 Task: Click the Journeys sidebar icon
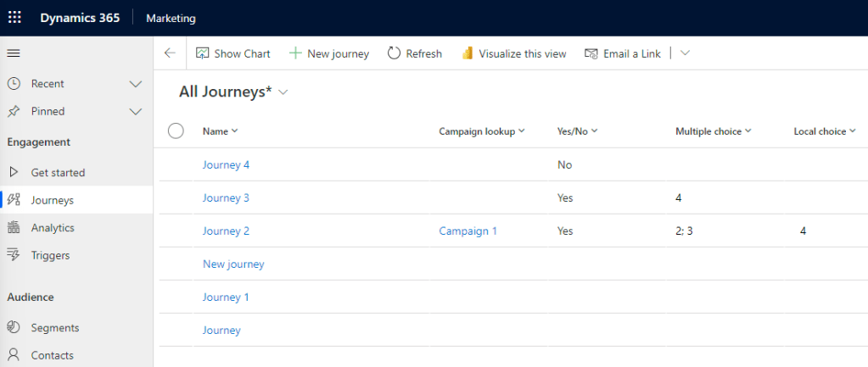(14, 200)
